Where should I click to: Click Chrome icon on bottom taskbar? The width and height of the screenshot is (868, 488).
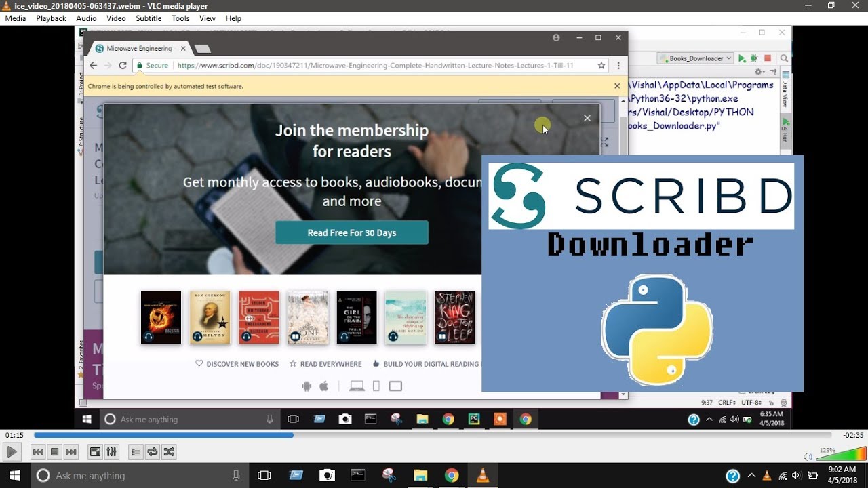click(x=452, y=475)
